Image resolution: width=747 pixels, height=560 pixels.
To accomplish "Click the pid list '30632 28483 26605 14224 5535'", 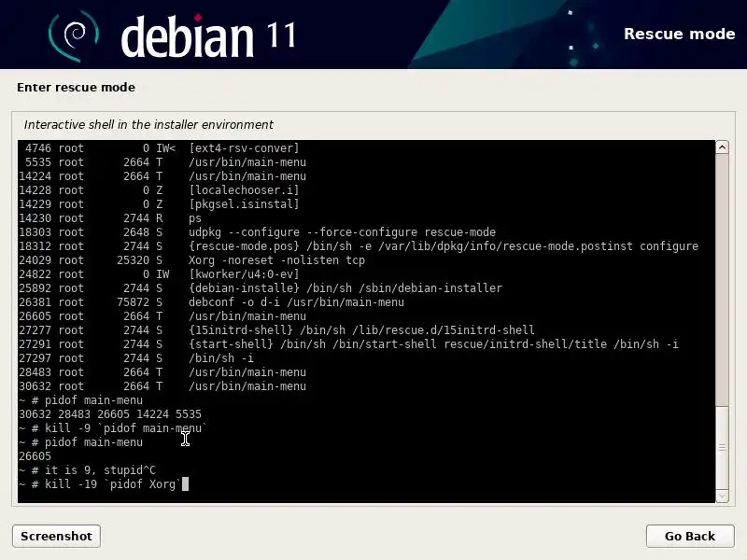I will pyautogui.click(x=110, y=414).
